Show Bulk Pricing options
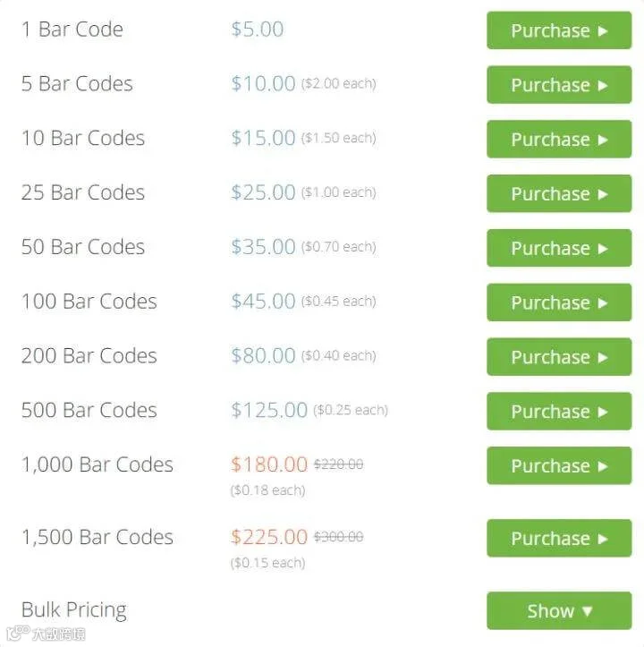The image size is (644, 647). click(x=559, y=610)
